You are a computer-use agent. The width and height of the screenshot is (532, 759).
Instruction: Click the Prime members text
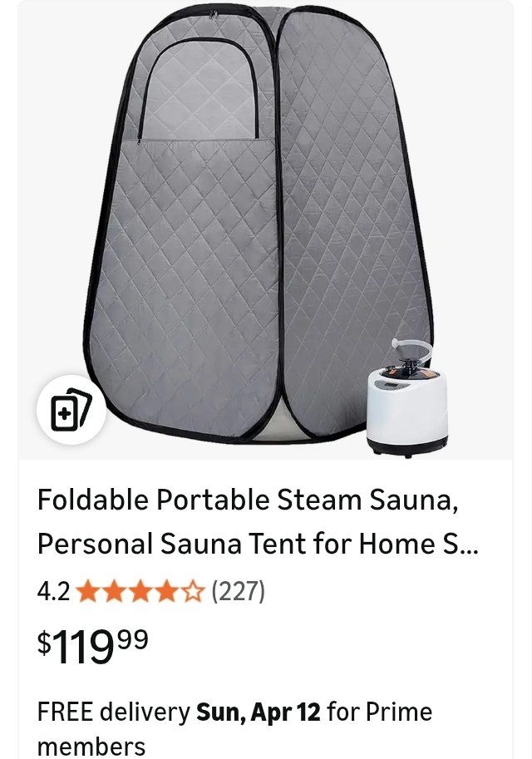235,728
